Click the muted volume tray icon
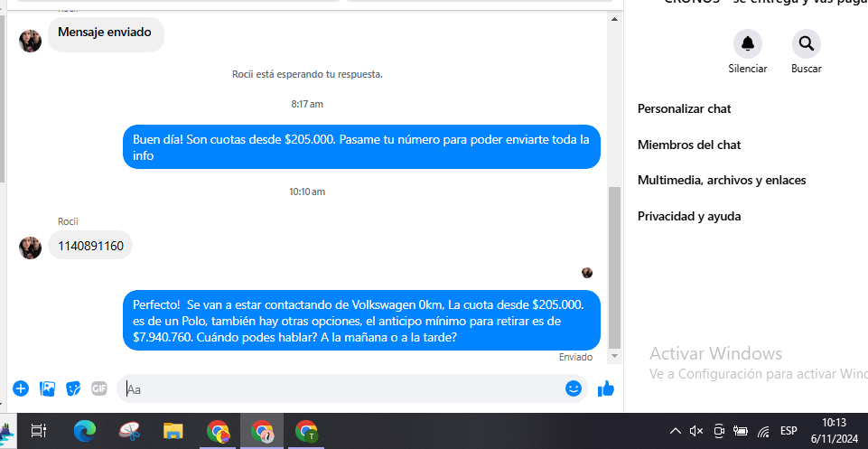 [696, 431]
